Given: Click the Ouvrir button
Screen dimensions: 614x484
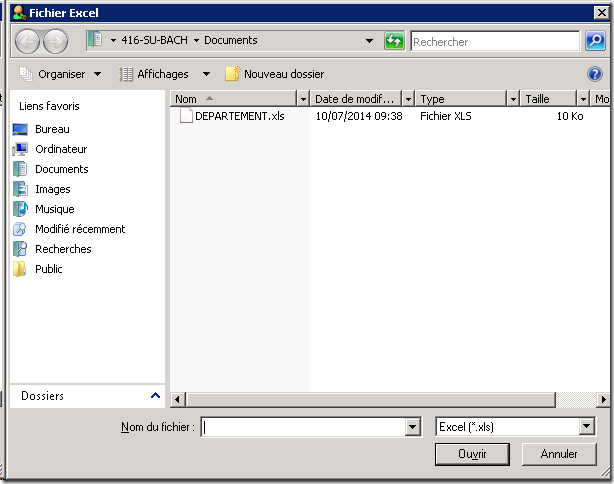Looking at the screenshot, I should coord(472,454).
